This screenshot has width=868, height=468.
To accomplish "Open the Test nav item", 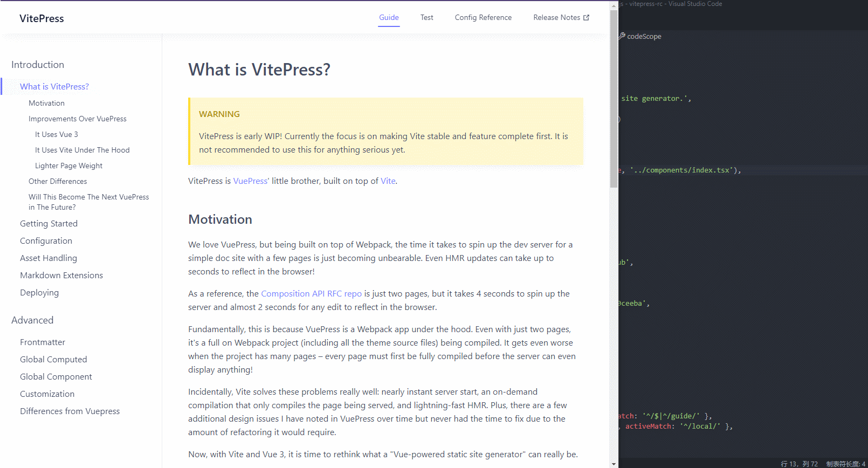I will pyautogui.click(x=426, y=17).
